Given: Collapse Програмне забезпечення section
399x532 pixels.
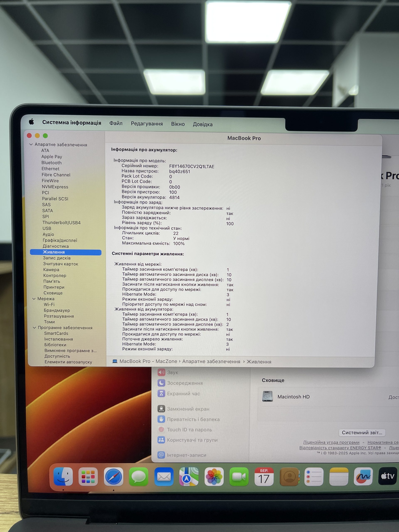Looking at the screenshot, I should click(34, 328).
